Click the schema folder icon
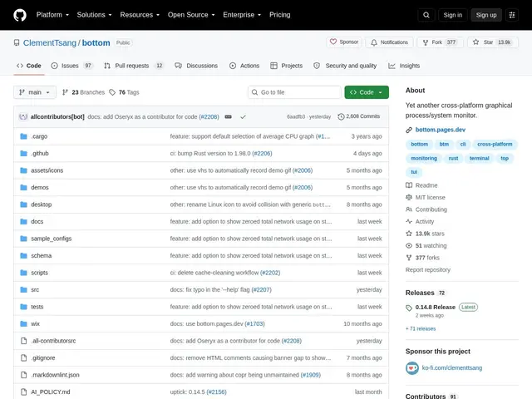The height and width of the screenshot is (399, 532). click(x=23, y=255)
